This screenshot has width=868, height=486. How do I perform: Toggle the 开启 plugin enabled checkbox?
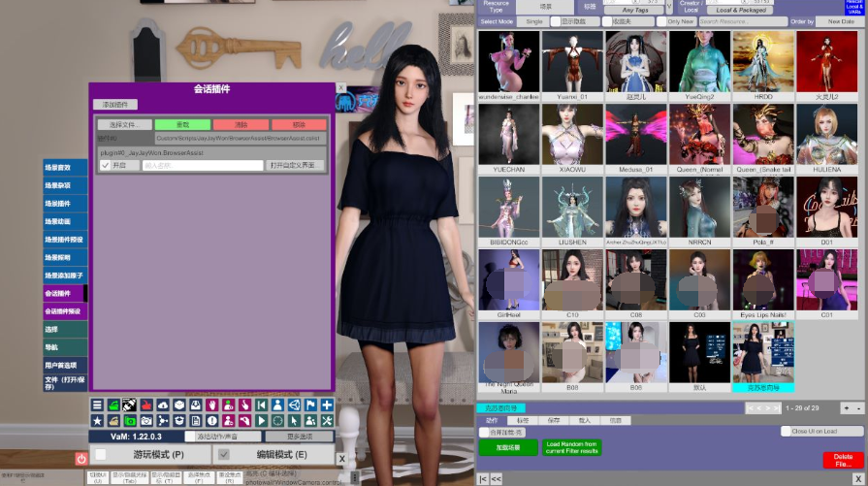tap(105, 165)
